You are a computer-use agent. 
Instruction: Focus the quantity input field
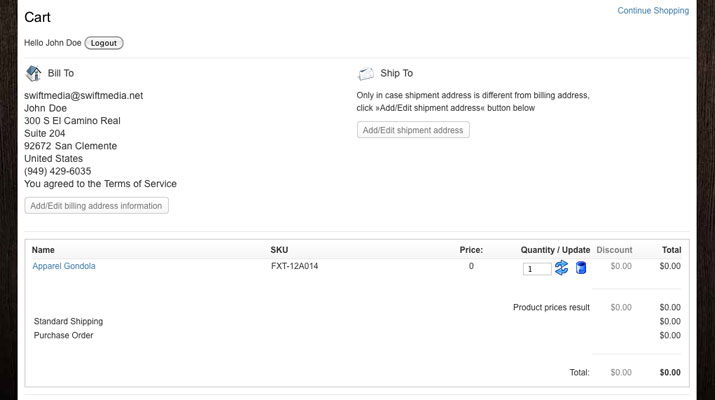pyautogui.click(x=537, y=269)
